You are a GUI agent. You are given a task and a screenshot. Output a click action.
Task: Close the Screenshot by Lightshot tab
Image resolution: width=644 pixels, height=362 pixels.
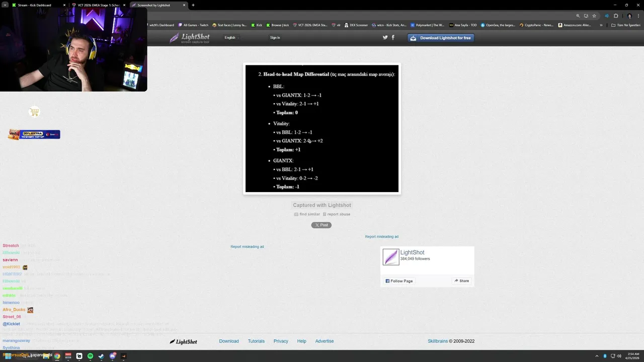click(x=184, y=5)
